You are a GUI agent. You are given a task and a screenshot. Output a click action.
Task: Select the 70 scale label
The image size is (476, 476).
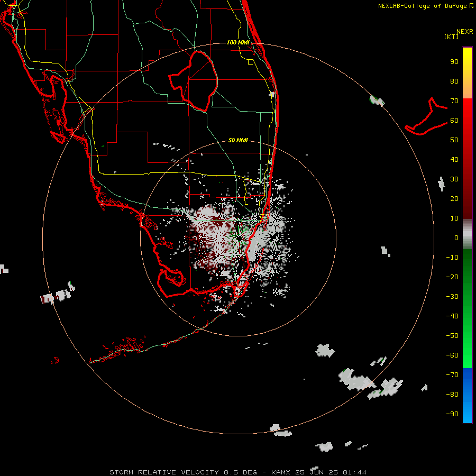(454, 101)
